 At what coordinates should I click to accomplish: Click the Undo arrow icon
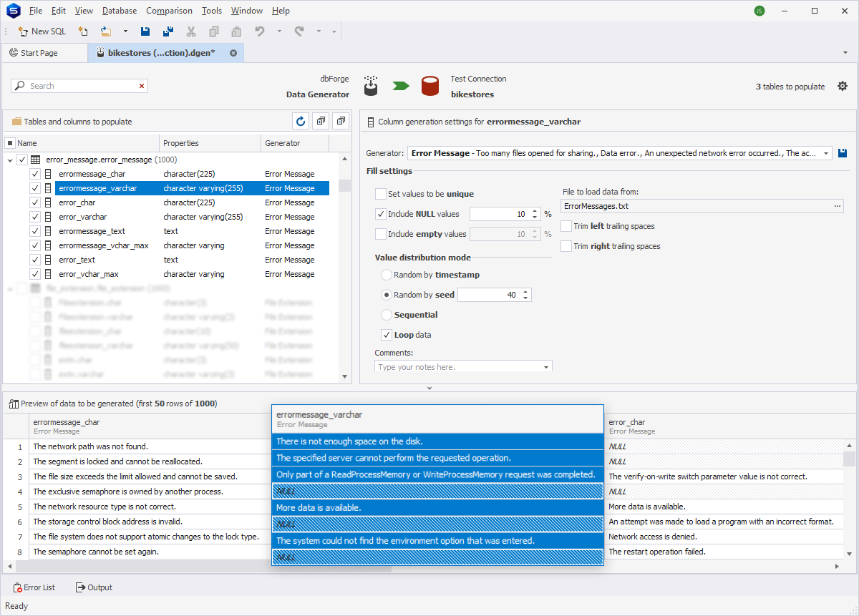click(x=260, y=31)
